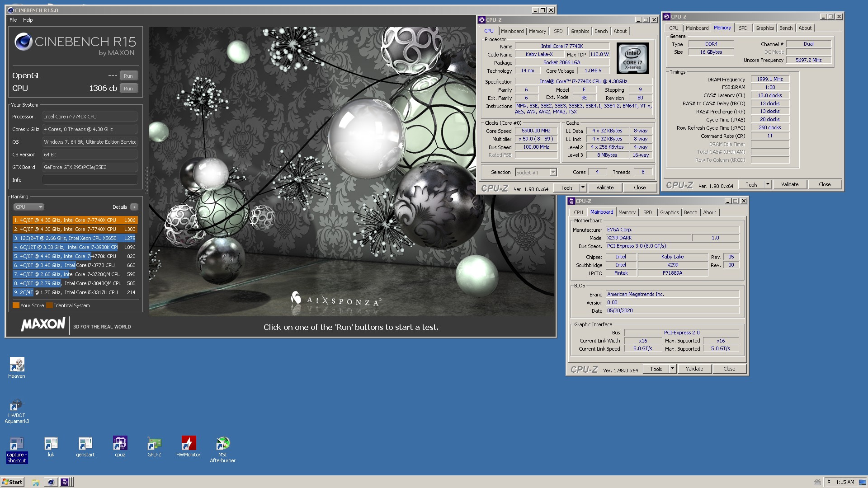Launch MSI Afterburner desktop shortcut
This screenshot has width=868, height=488.
222,450
